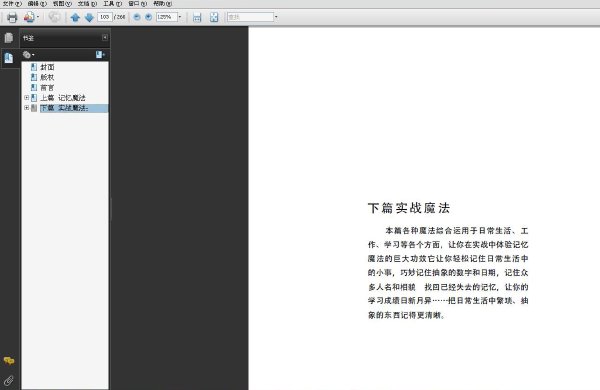The height and width of the screenshot is (390, 600).
Task: Open the 工具 (Tools) menu
Action: coord(112,3)
